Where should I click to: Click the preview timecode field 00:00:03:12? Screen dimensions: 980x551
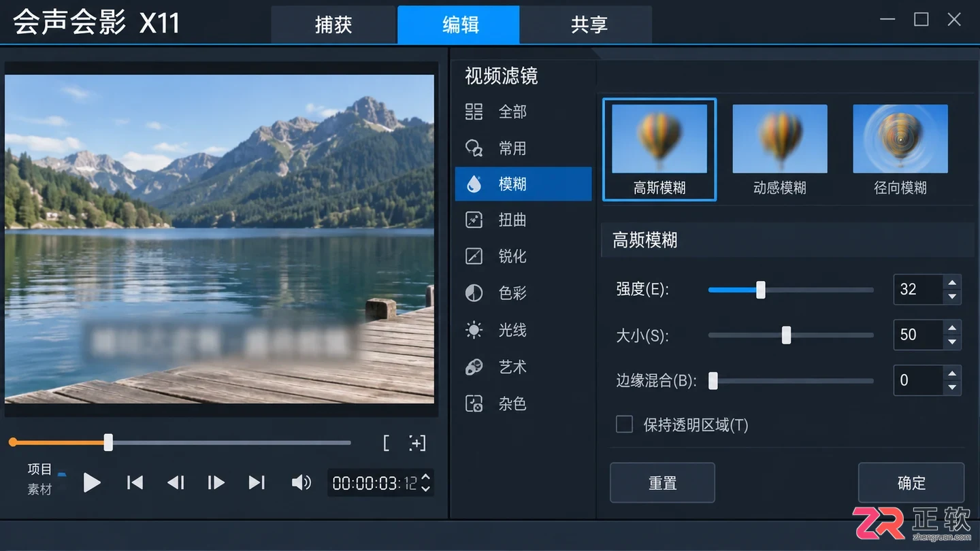pos(375,483)
